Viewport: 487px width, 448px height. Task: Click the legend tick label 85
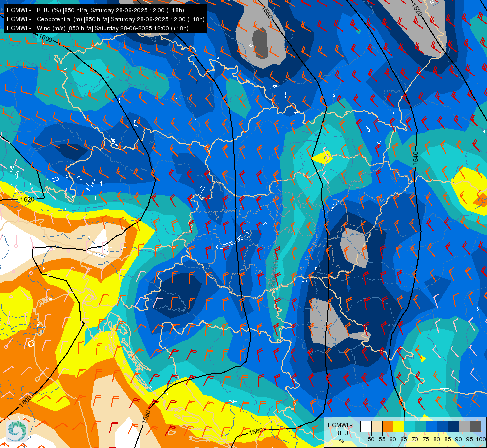pos(448,439)
